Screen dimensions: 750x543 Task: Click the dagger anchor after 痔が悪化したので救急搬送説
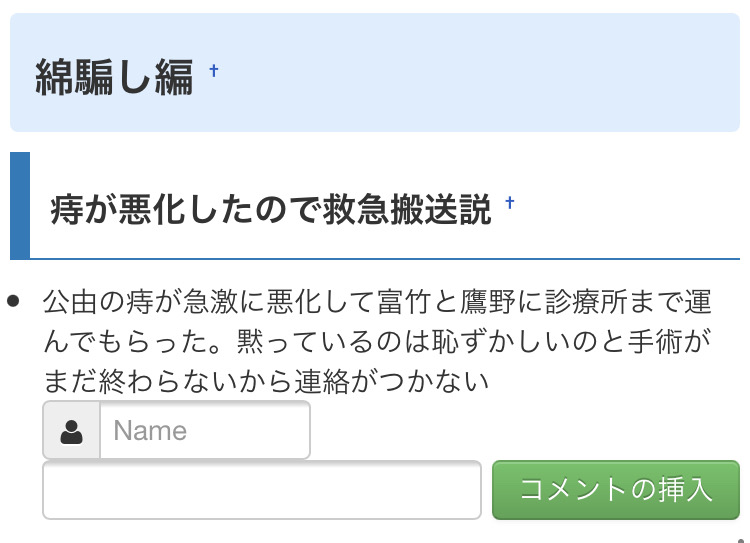click(510, 204)
